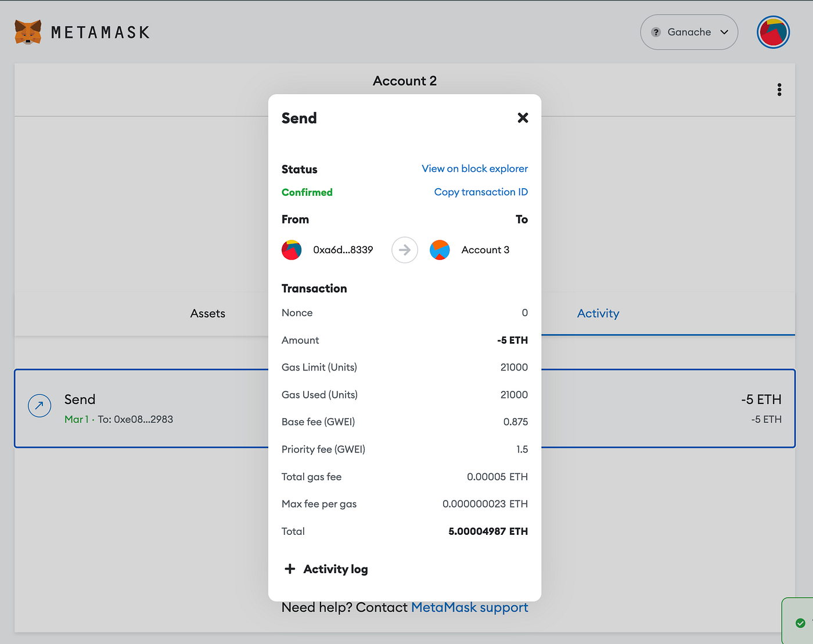Click the Send transaction arrow icon in activity list
The width and height of the screenshot is (813, 644).
(x=39, y=405)
